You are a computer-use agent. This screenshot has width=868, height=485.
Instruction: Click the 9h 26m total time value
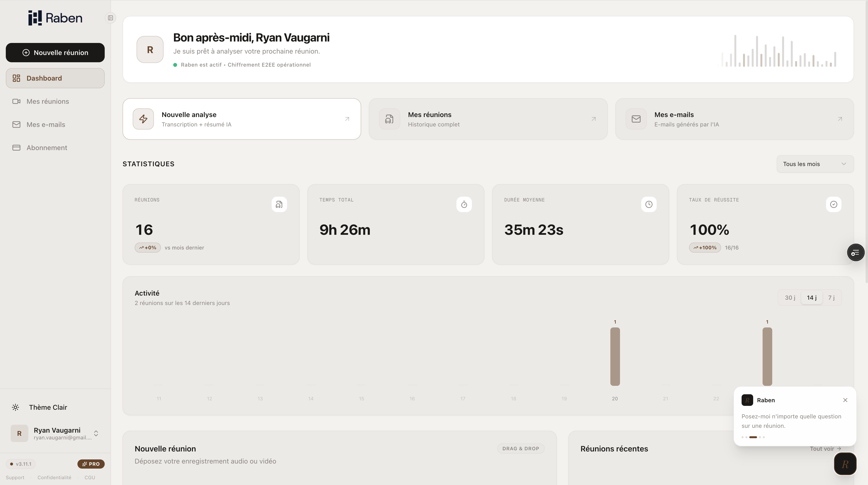point(345,230)
